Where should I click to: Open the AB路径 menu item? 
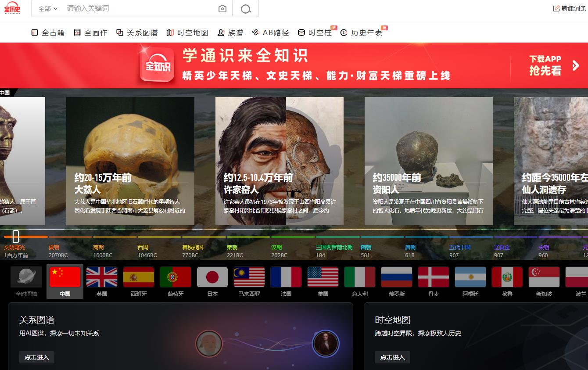[x=270, y=32]
